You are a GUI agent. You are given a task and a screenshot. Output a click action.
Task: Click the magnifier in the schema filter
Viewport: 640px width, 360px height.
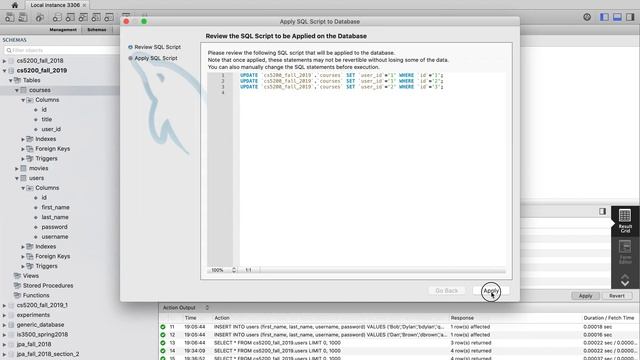pyautogui.click(x=9, y=50)
